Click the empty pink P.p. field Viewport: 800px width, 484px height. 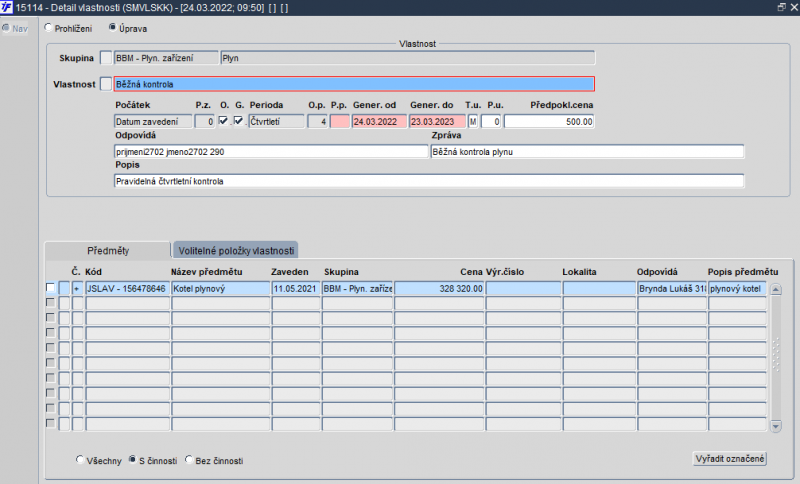tap(340, 121)
